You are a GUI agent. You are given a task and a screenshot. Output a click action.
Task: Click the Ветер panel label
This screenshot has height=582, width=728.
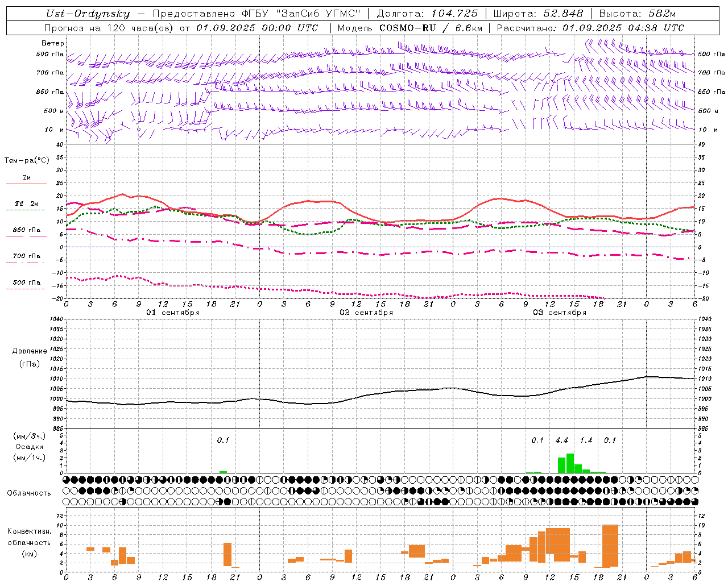(53, 43)
